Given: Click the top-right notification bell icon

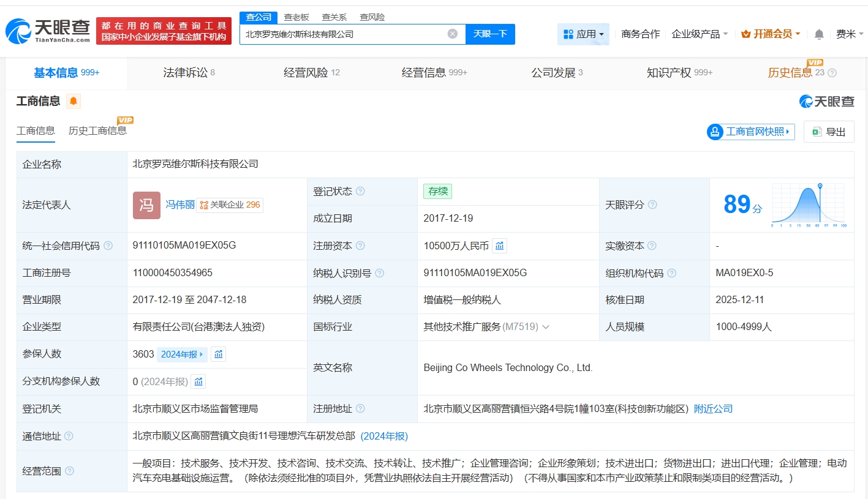Looking at the screenshot, I should (x=819, y=34).
